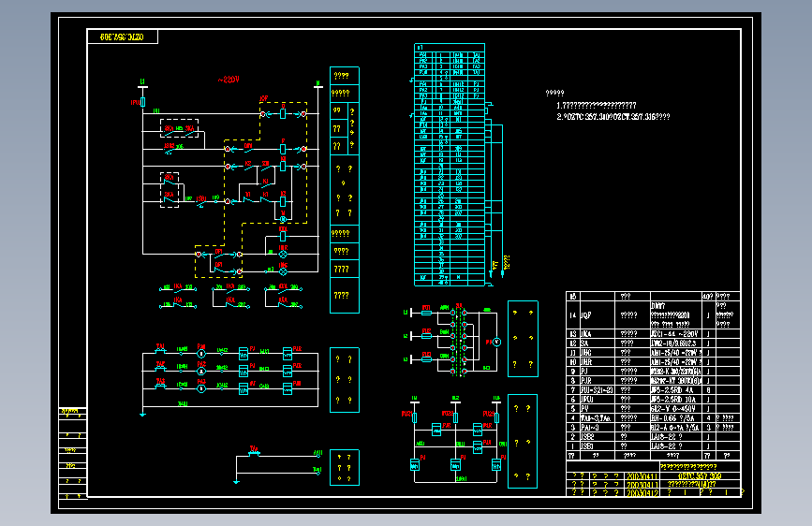Click 'LA18-22' in the 1SB1 row
This screenshot has height=526, width=812.
click(676, 446)
